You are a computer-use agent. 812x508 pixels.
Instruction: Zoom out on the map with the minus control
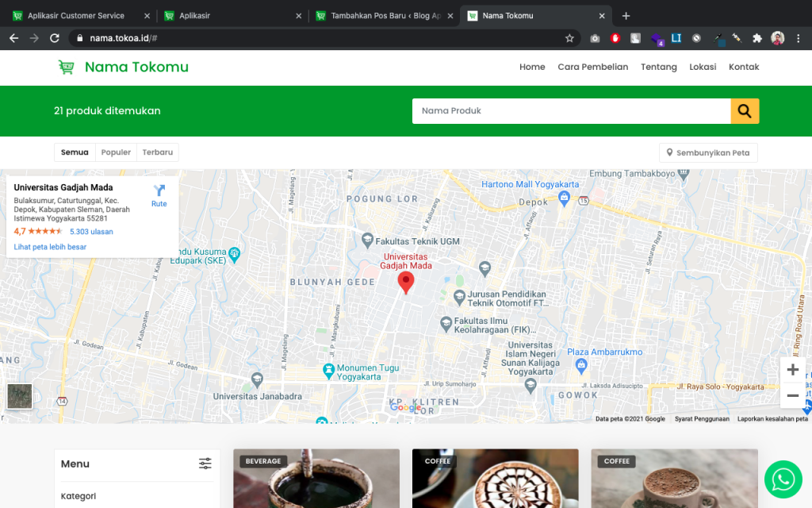pyautogui.click(x=792, y=395)
